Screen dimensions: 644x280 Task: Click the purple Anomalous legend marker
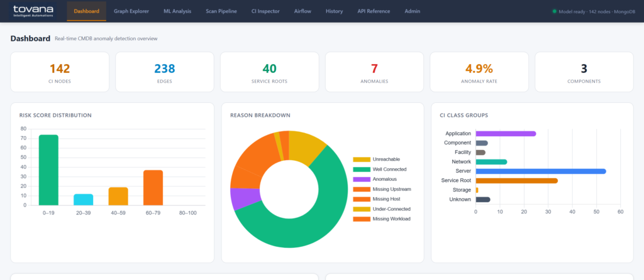[x=362, y=179]
